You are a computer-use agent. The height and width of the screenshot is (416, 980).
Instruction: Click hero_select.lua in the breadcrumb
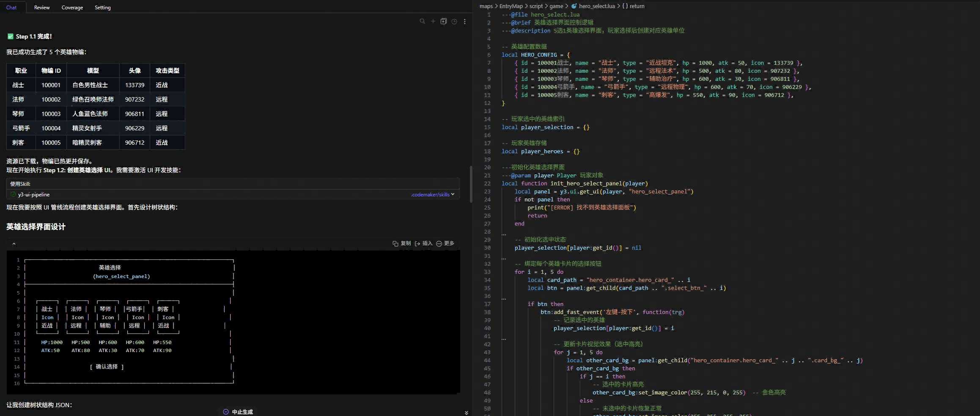(596, 6)
